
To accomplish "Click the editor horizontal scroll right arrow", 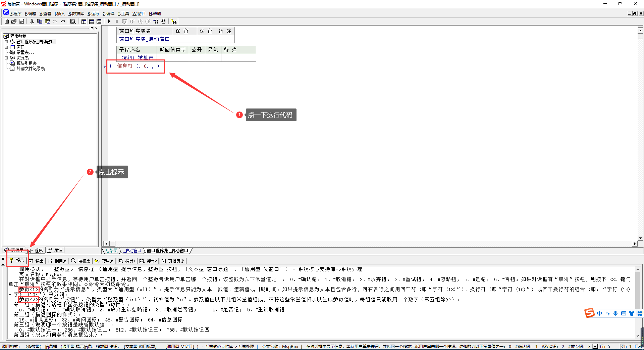I will tap(635, 244).
